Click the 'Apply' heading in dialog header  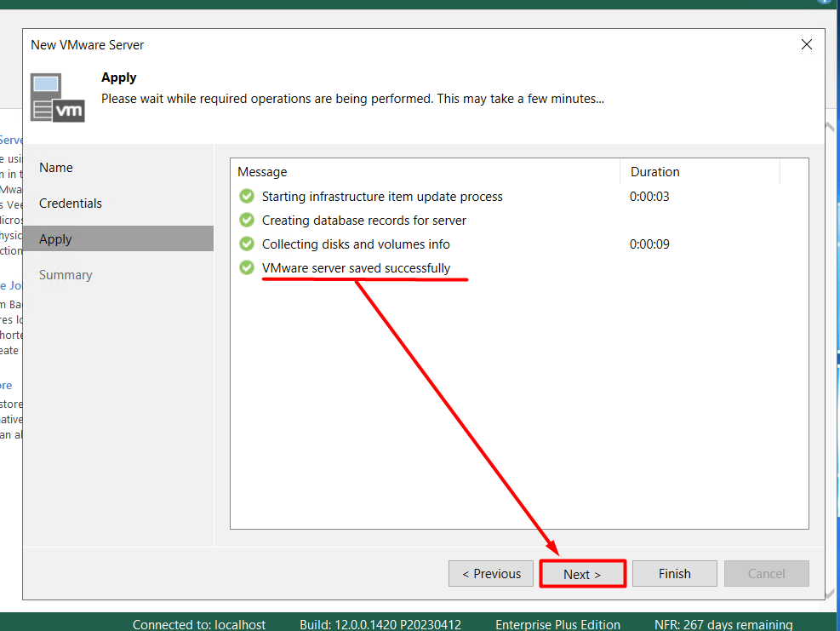pyautogui.click(x=119, y=77)
